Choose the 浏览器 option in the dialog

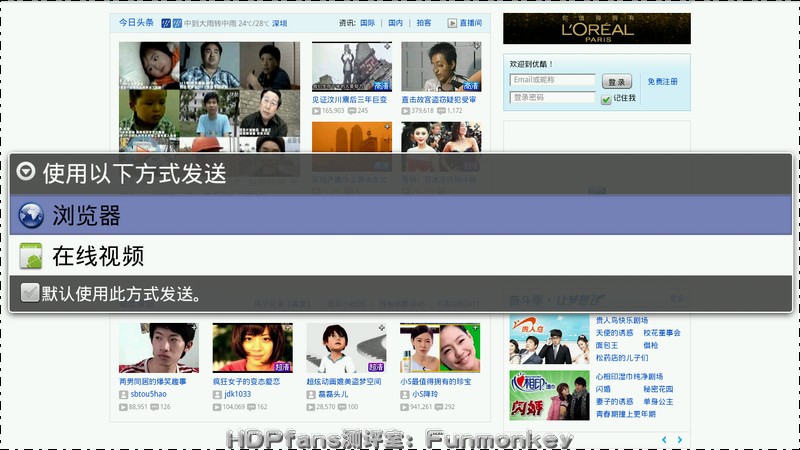400,215
